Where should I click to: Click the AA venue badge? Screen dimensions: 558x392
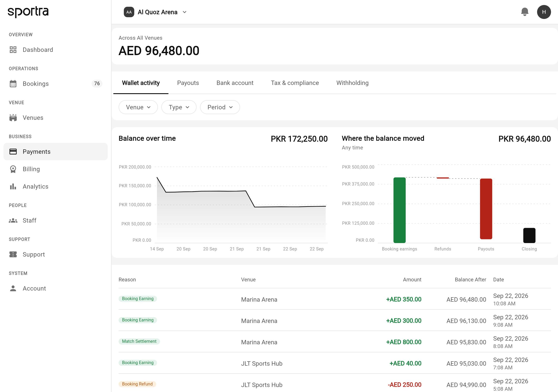coord(129,12)
